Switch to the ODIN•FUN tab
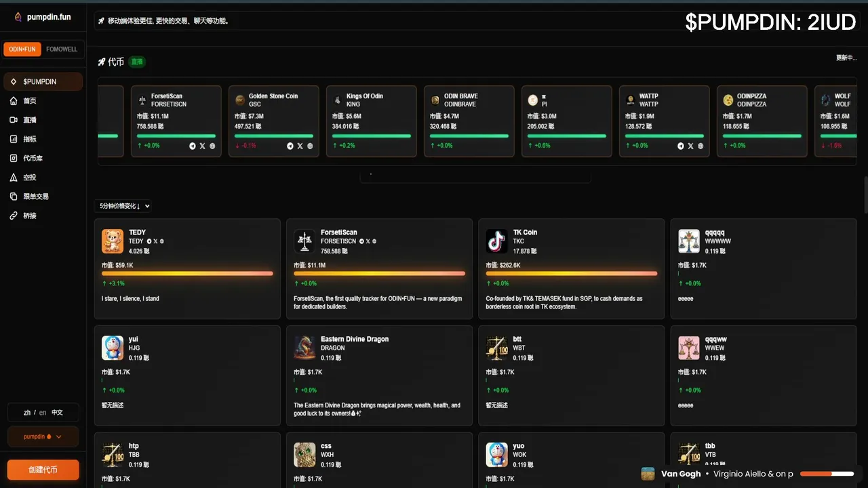This screenshot has width=868, height=488. tap(22, 49)
